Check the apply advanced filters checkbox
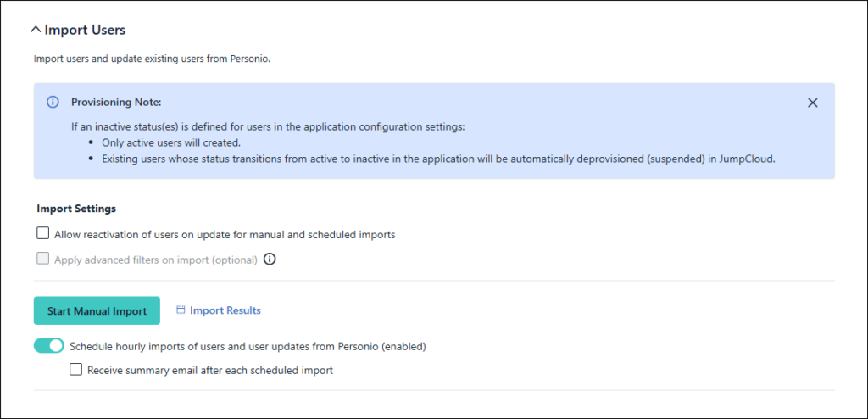 [x=43, y=260]
